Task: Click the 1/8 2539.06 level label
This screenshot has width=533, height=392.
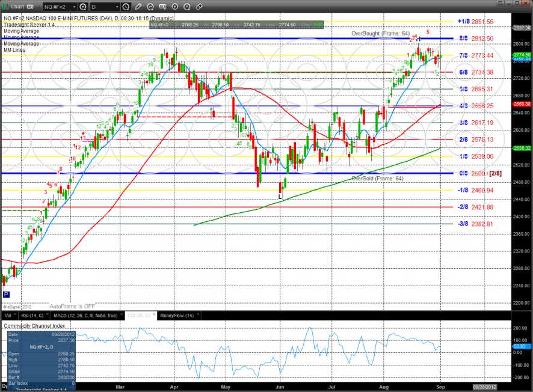Action: (476, 156)
